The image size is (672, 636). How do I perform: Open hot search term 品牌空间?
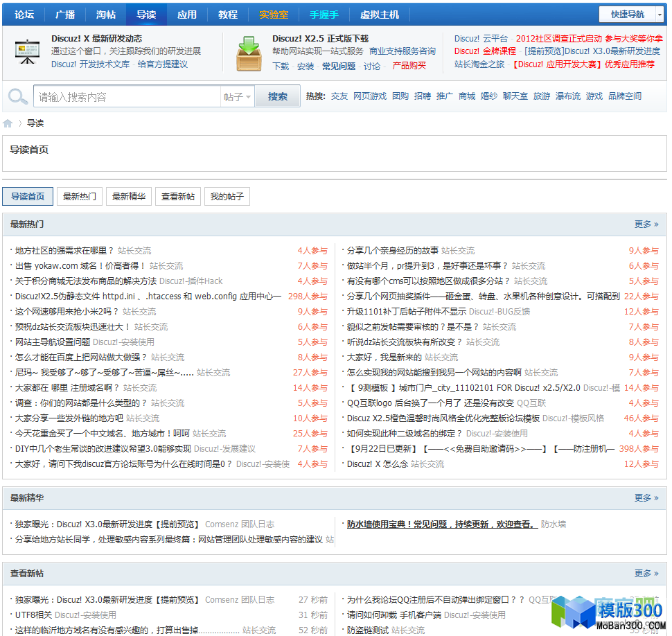pyautogui.click(x=625, y=96)
